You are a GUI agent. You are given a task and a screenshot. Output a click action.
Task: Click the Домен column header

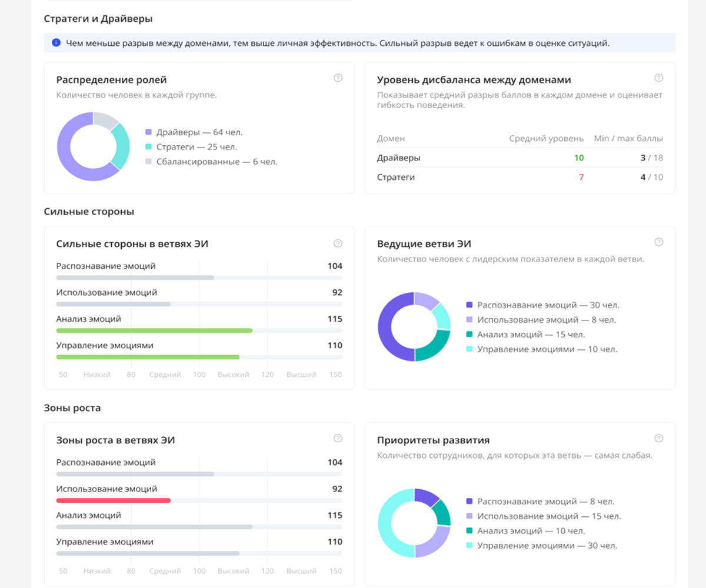391,139
